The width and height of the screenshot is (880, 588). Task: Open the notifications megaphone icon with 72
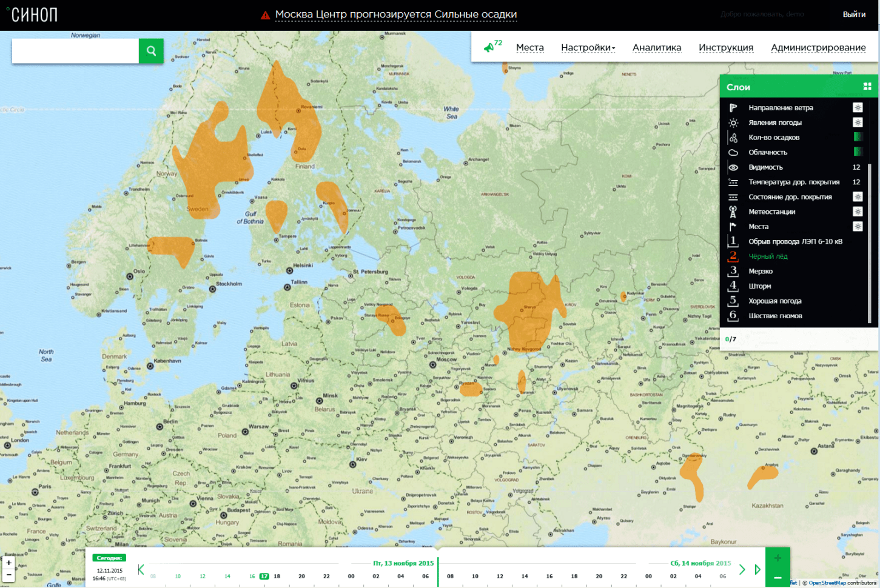point(492,47)
